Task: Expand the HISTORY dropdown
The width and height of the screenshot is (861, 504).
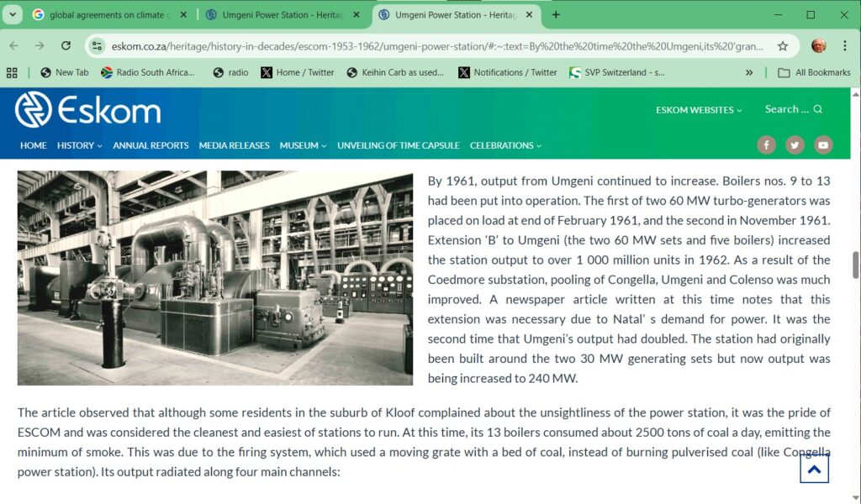Action: point(78,145)
